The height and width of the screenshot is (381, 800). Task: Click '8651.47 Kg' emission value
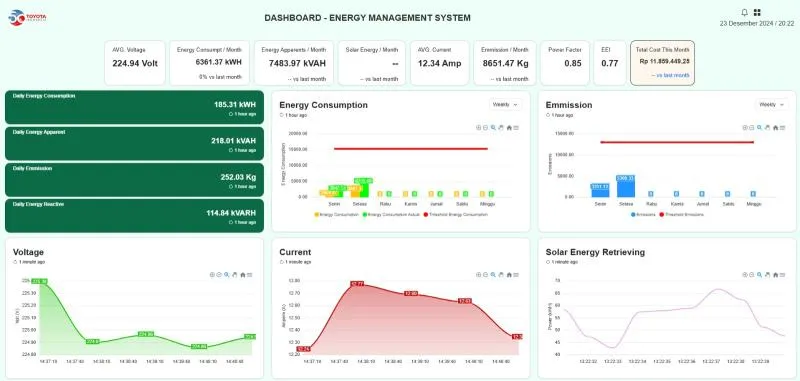coord(505,64)
